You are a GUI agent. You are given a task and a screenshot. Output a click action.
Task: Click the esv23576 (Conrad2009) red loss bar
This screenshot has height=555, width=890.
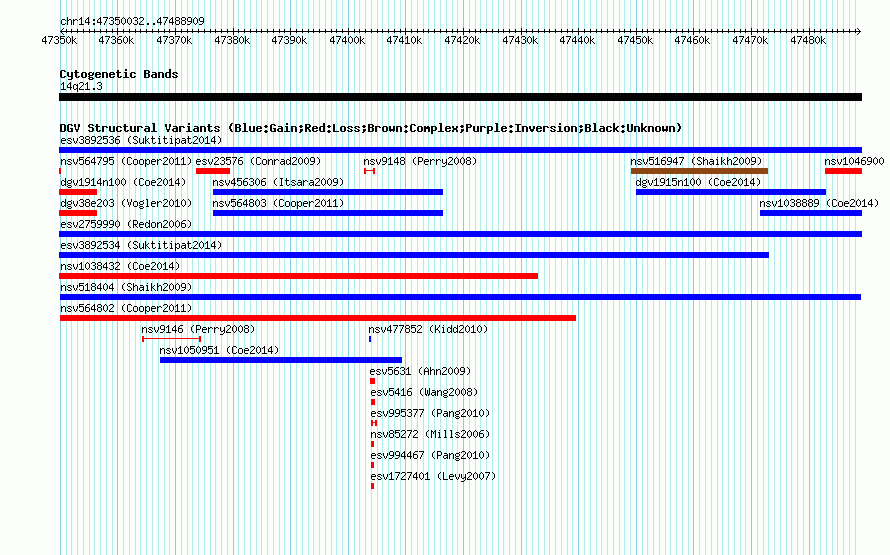point(213,171)
